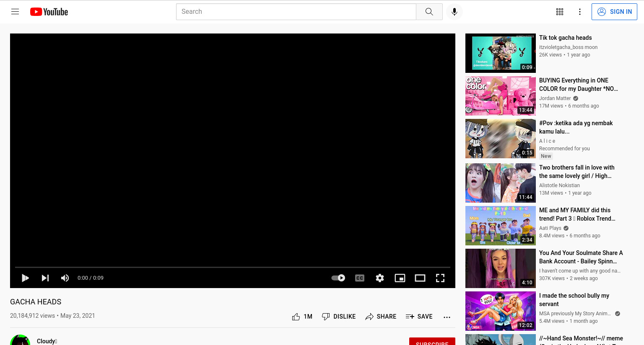Open 'Tik tok gacha heads' thumbnail
Screen dimensions: 644x345
pos(501,53)
